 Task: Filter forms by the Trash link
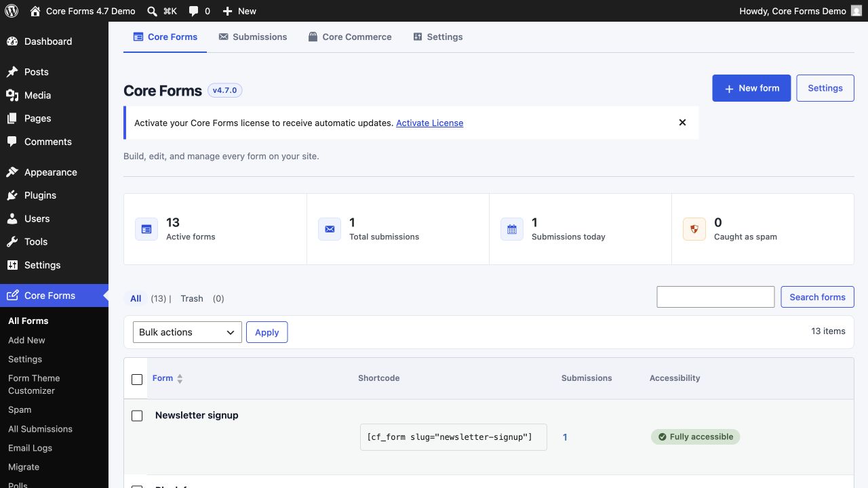[x=192, y=298]
